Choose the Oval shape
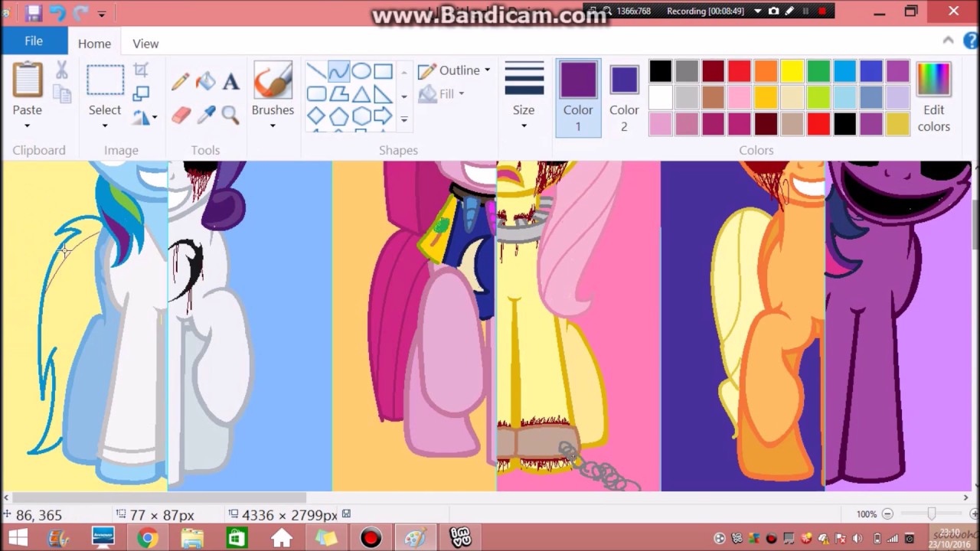 (x=361, y=72)
